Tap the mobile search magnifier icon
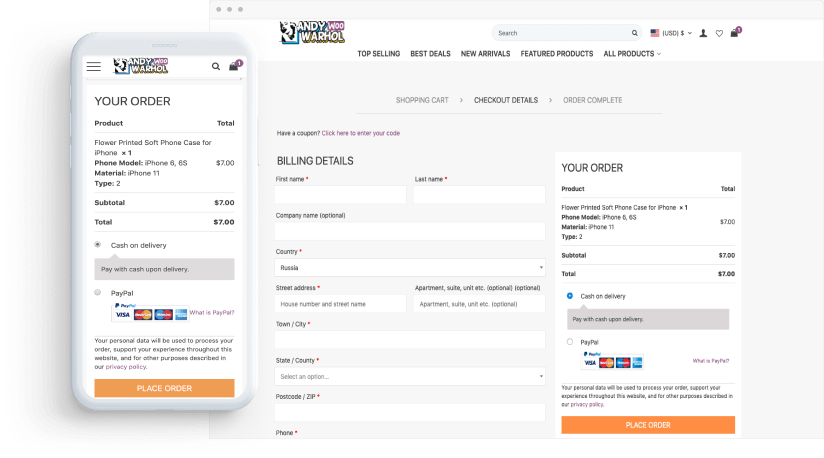Viewport: 824px width, 458px height. (x=216, y=67)
